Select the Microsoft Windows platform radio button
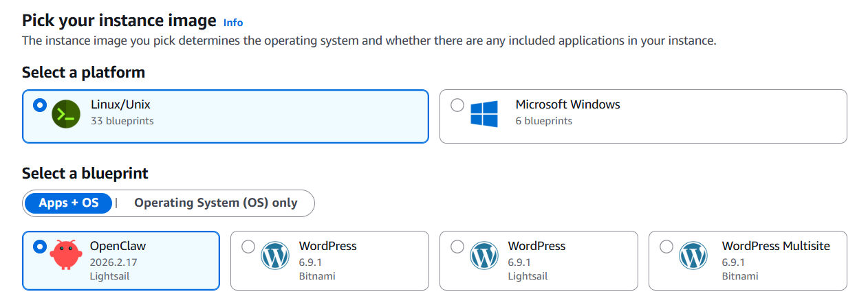The width and height of the screenshot is (868, 294). [457, 105]
